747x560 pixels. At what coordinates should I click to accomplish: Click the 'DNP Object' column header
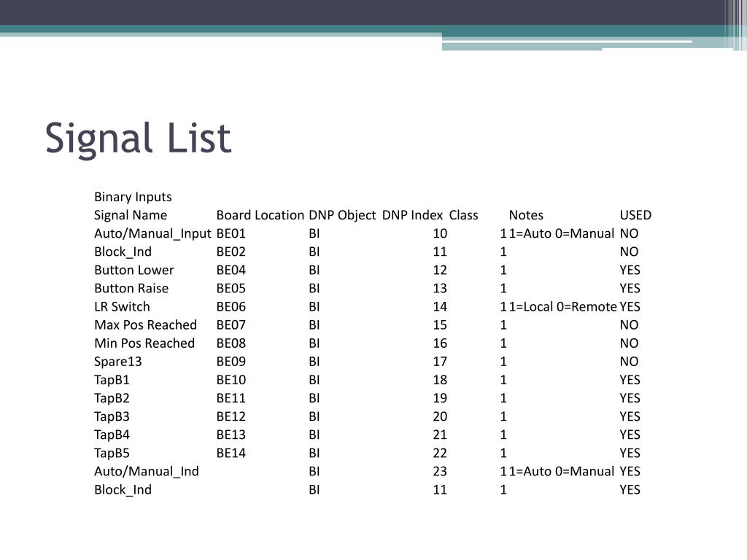click(342, 215)
